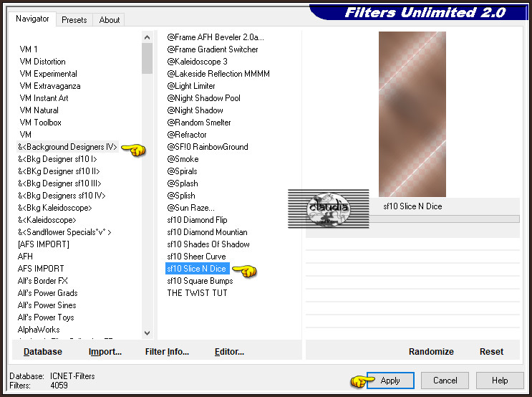
Task: Choose @Random Smelter filter
Action: coord(199,123)
